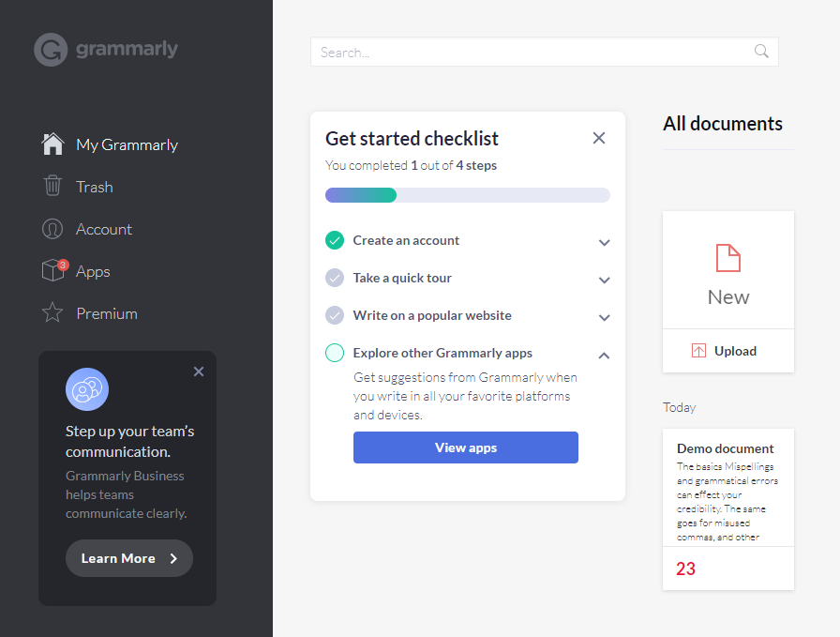This screenshot has width=840, height=637.
Task: Click the Account profile icon
Action: pos(52,228)
